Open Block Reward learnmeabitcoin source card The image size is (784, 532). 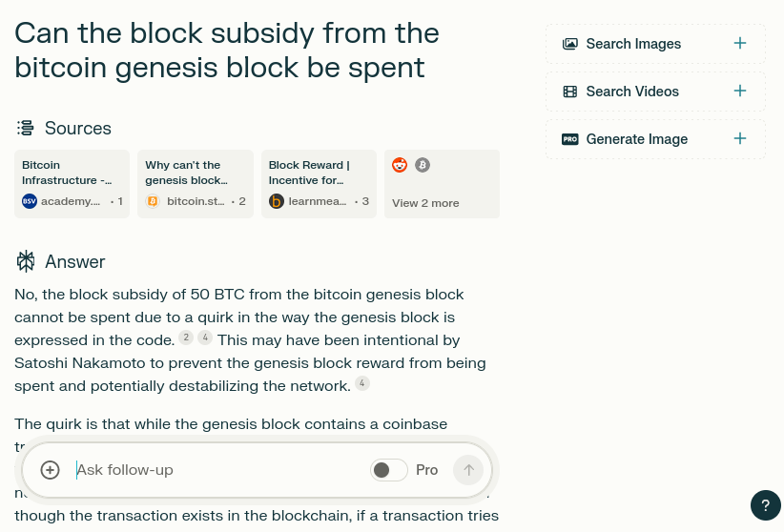coord(319,183)
